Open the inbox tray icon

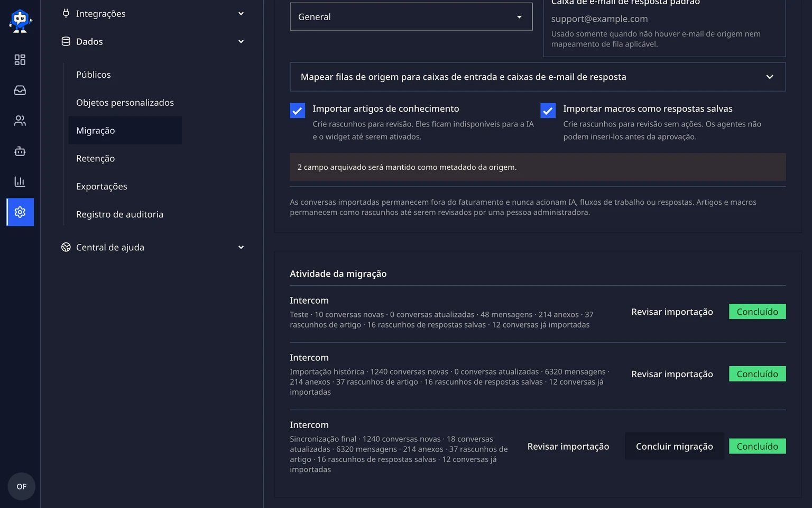(x=20, y=90)
